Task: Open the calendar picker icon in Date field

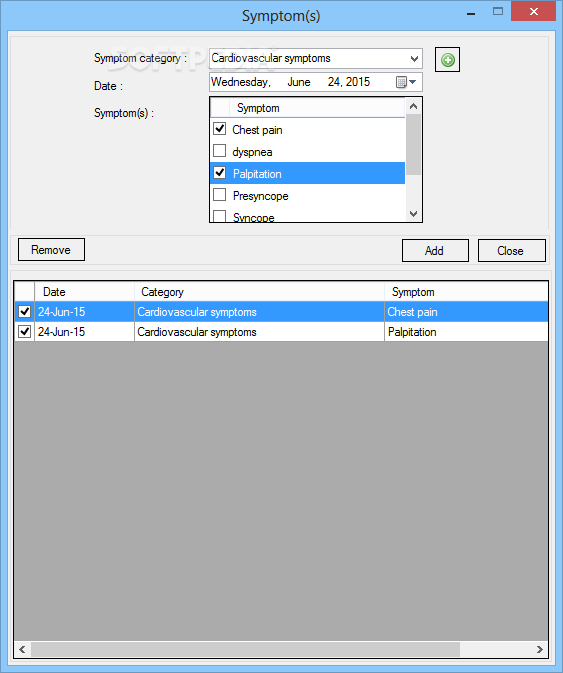Action: [x=406, y=82]
